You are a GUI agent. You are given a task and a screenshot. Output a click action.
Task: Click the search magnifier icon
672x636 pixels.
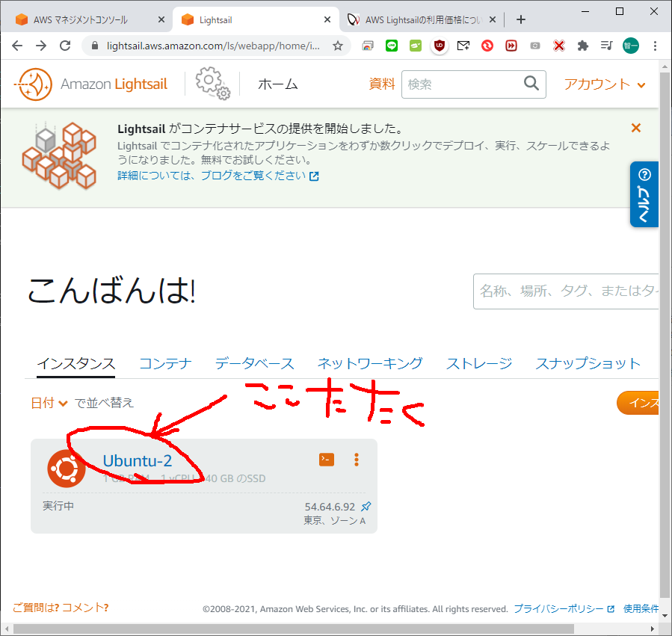531,84
